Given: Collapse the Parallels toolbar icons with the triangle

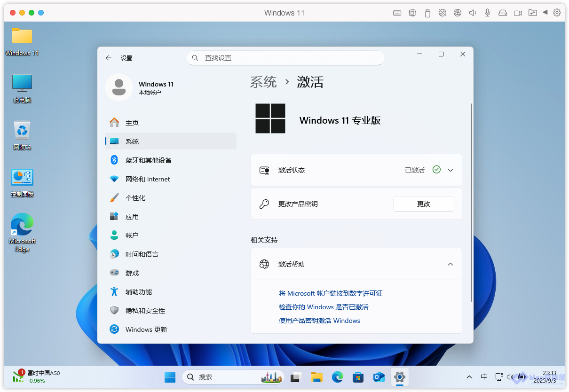Looking at the screenshot, I should click(x=545, y=12).
